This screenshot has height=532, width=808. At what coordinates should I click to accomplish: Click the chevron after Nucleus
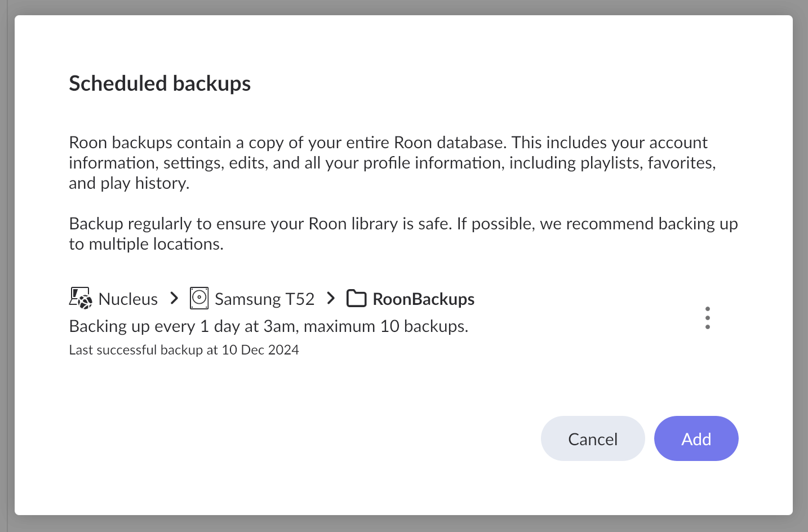174,298
